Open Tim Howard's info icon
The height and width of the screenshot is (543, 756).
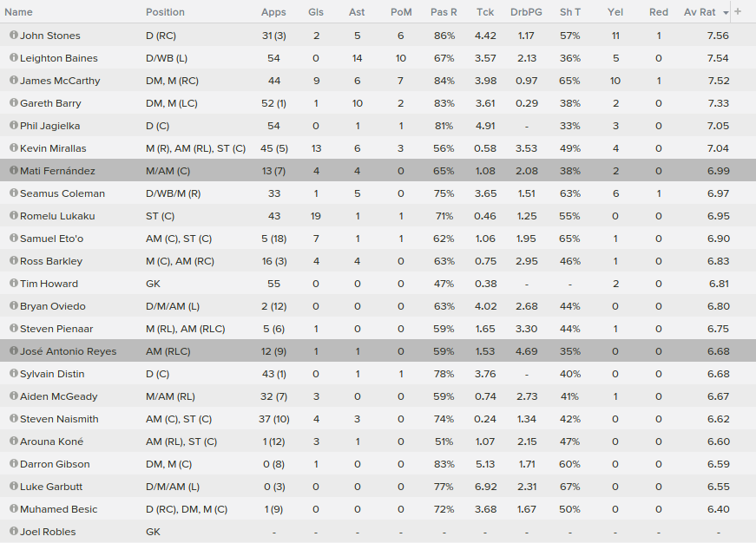point(14,283)
